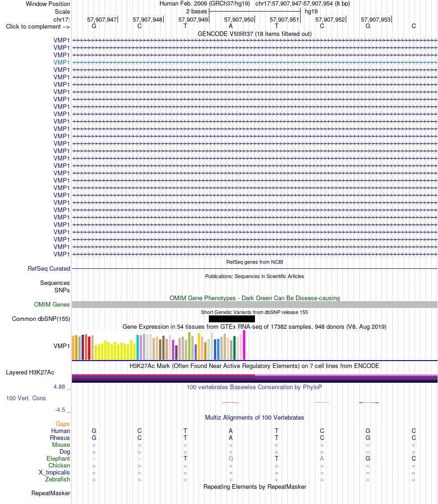Click the RepeatMasker track label
The width and height of the screenshot is (438, 504).
click(50, 493)
